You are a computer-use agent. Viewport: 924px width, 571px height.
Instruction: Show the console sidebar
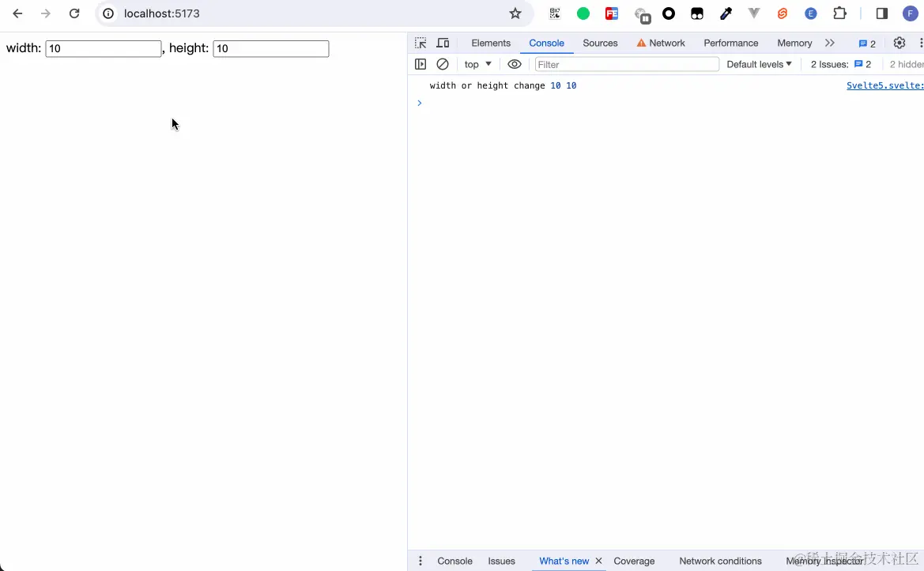tap(421, 64)
